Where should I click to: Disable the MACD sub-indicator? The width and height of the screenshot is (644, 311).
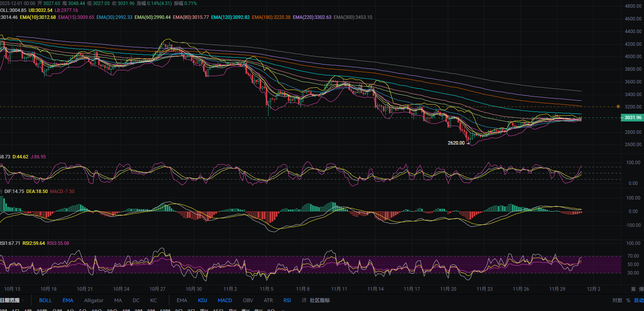click(225, 300)
